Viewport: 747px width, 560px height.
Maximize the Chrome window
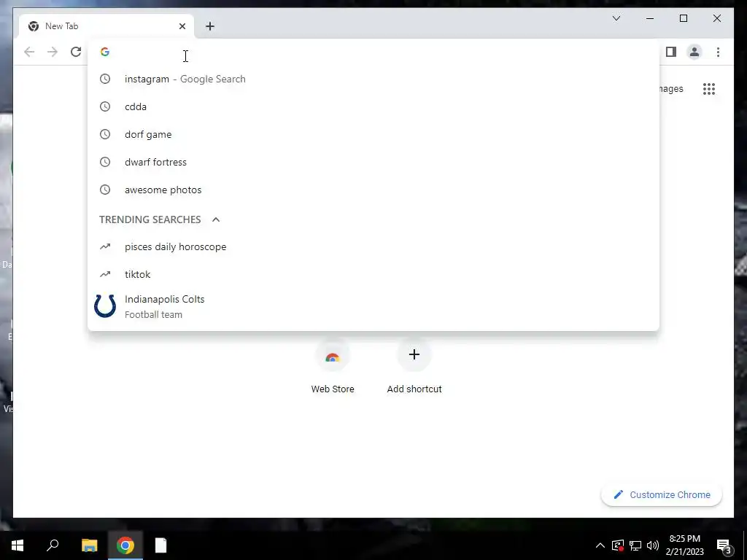683,18
